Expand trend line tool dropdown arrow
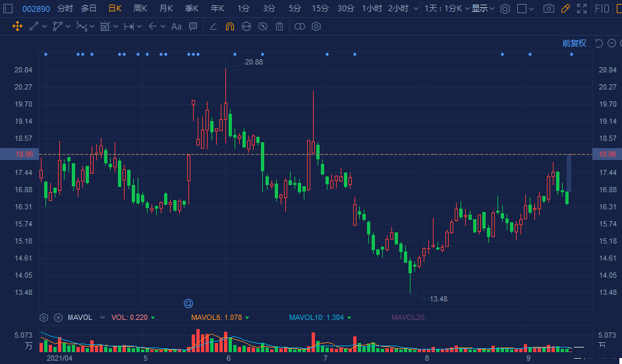 44,26
